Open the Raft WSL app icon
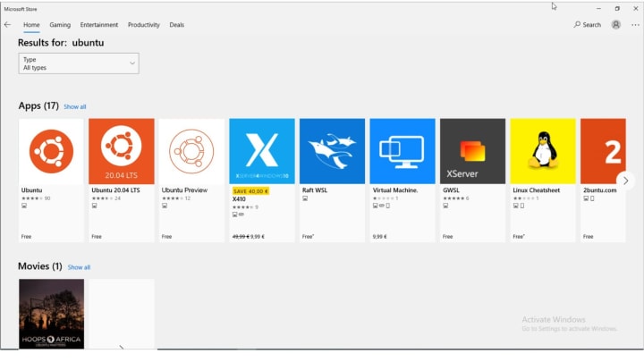 pyautogui.click(x=332, y=151)
